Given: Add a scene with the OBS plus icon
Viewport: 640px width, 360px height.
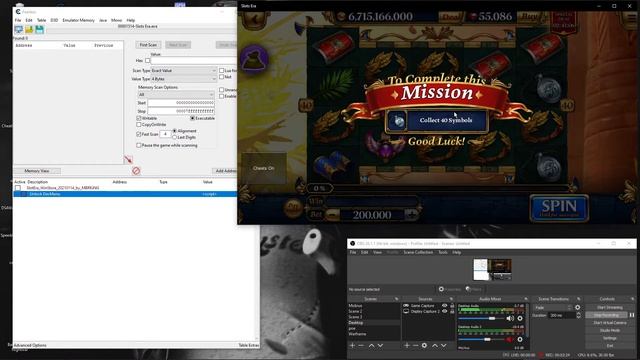Looking at the screenshot, I should 352,345.
